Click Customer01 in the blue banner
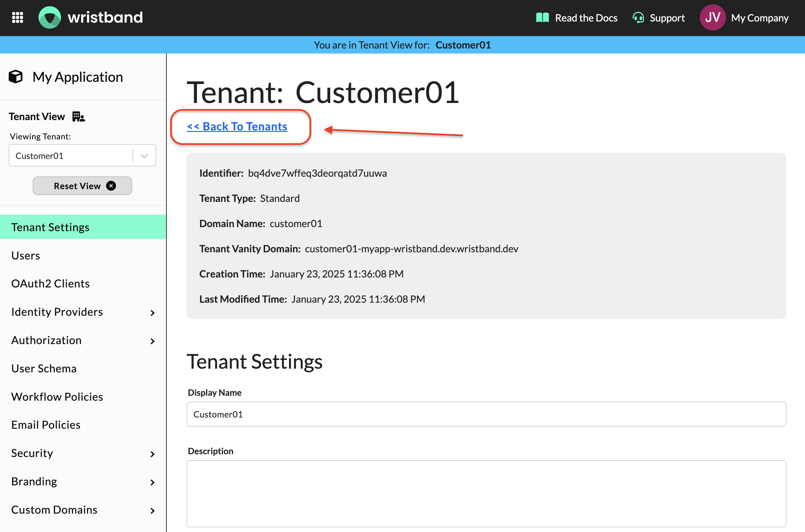Viewport: 805px width, 532px height. pos(463,45)
